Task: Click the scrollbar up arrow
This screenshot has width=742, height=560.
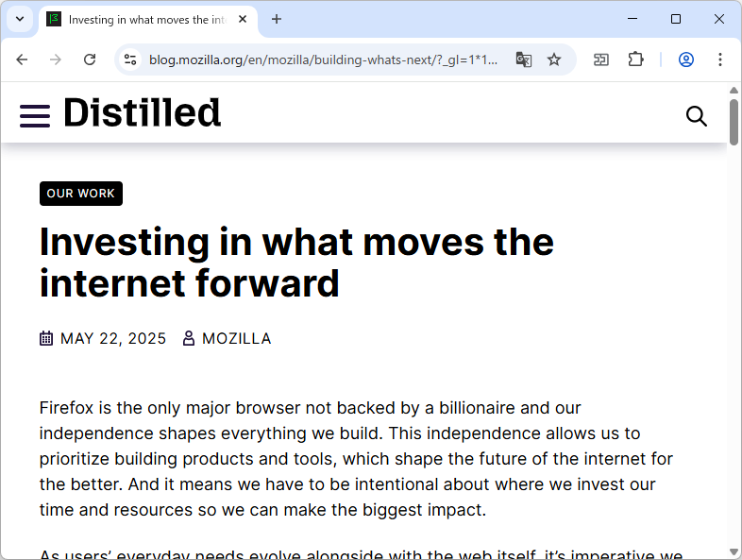Action: [734, 90]
